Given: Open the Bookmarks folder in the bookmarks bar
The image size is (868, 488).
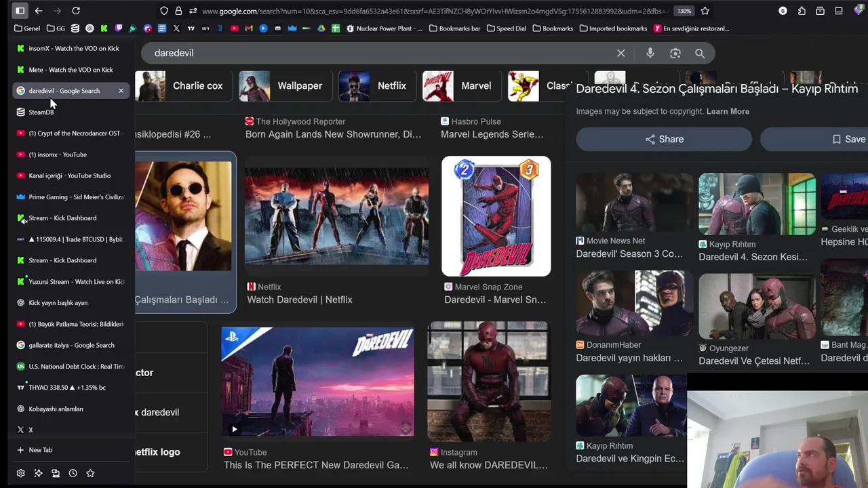Looking at the screenshot, I should coord(553,28).
